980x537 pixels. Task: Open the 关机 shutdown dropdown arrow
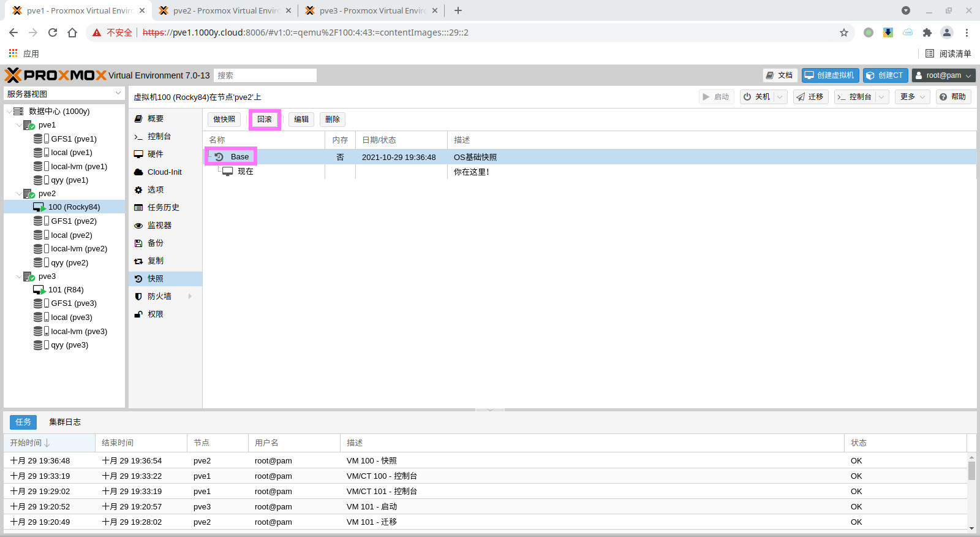(x=780, y=97)
